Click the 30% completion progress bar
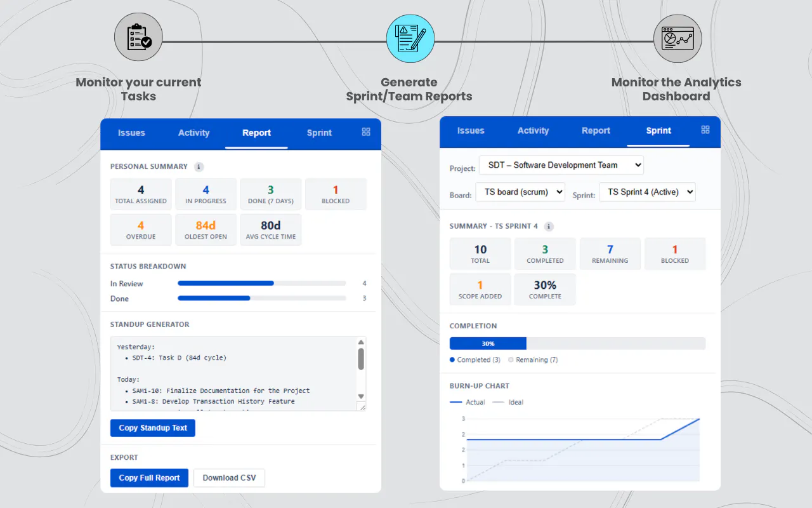The width and height of the screenshot is (812, 508). click(577, 344)
